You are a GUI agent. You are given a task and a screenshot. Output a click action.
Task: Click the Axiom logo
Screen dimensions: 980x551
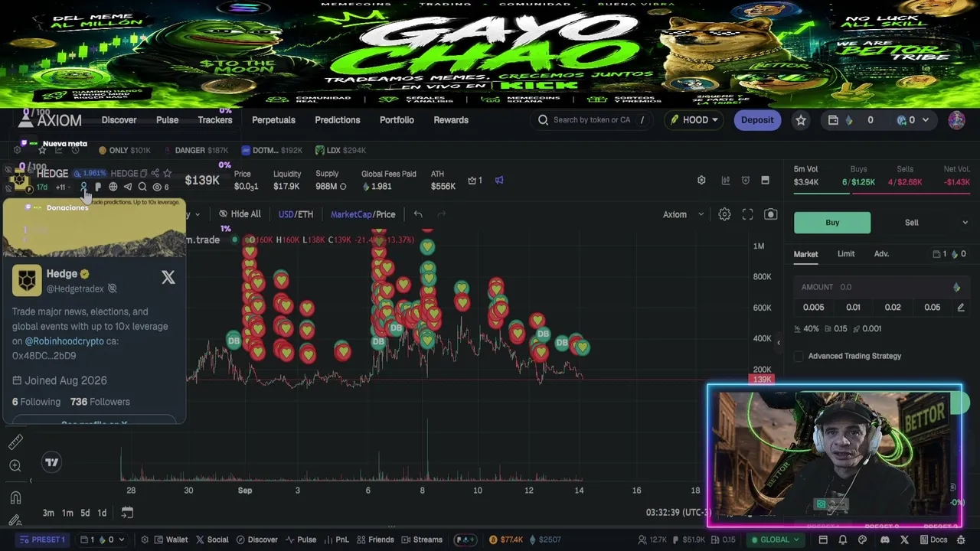[x=51, y=119]
